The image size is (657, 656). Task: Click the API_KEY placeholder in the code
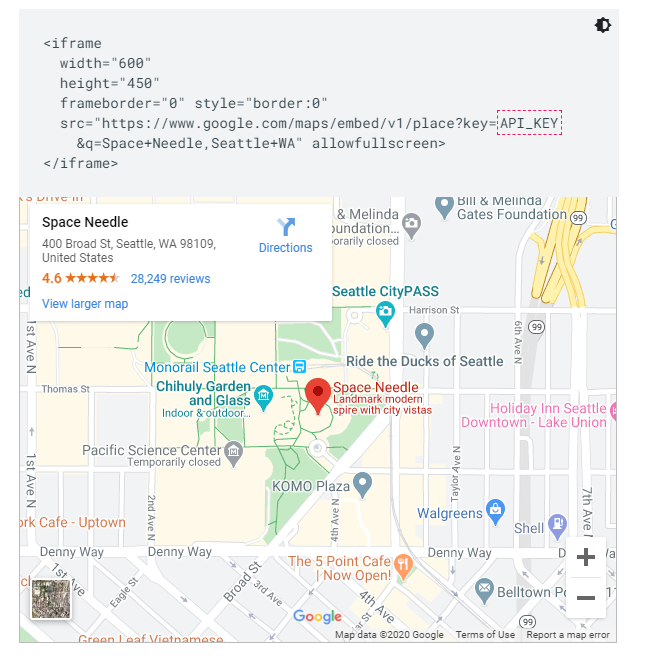coord(529,123)
